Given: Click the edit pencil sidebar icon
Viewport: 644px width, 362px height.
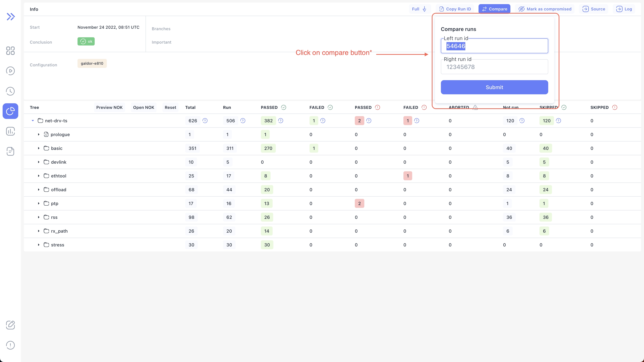Looking at the screenshot, I should (x=10, y=325).
